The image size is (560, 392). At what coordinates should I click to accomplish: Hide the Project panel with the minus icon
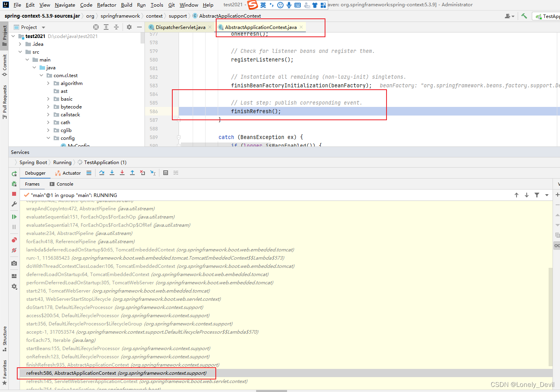(139, 27)
